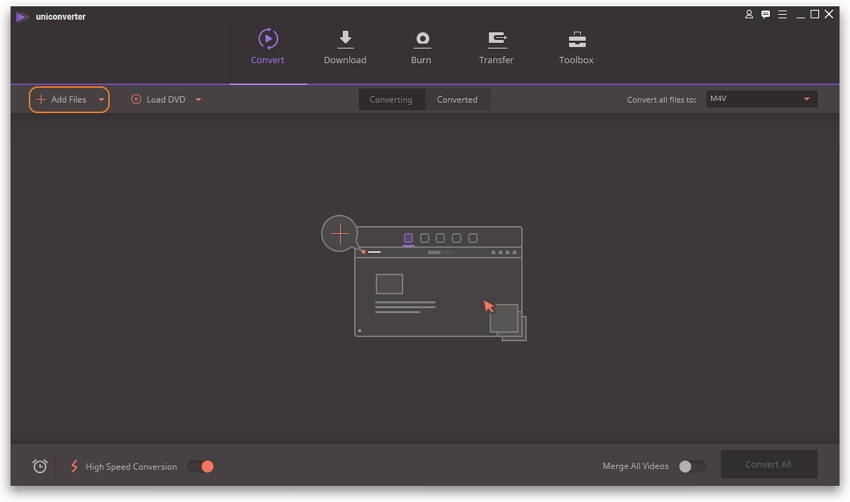
Task: Switch to the Converted tab
Action: 458,100
